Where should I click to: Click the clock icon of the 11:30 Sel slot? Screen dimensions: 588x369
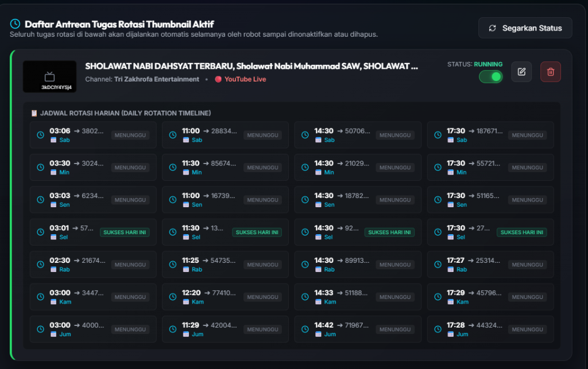172,232
